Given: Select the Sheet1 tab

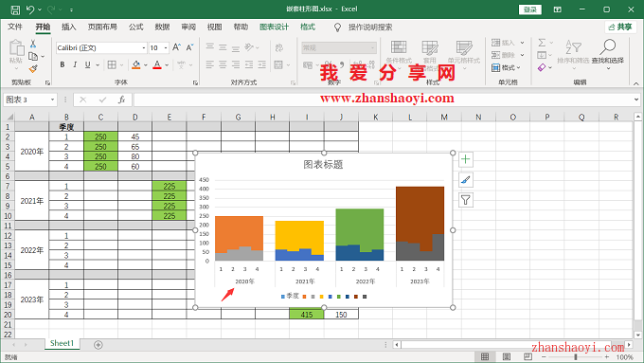Looking at the screenshot, I should pyautogui.click(x=62, y=343).
